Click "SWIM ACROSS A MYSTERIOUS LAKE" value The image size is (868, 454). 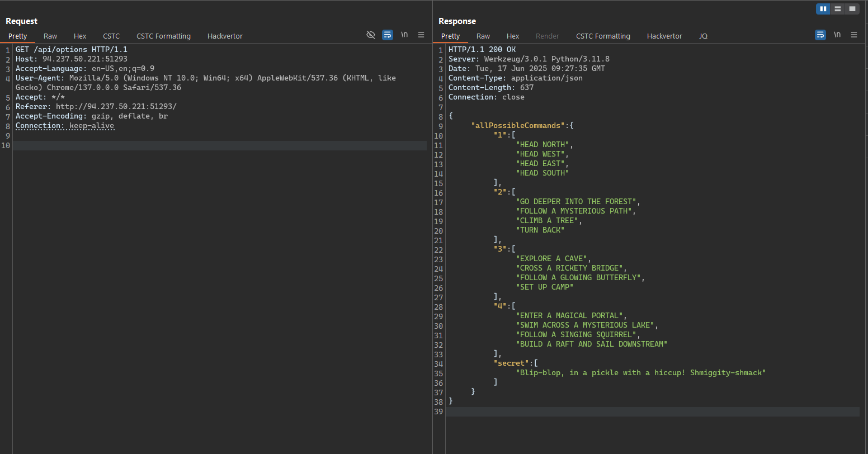[585, 325]
